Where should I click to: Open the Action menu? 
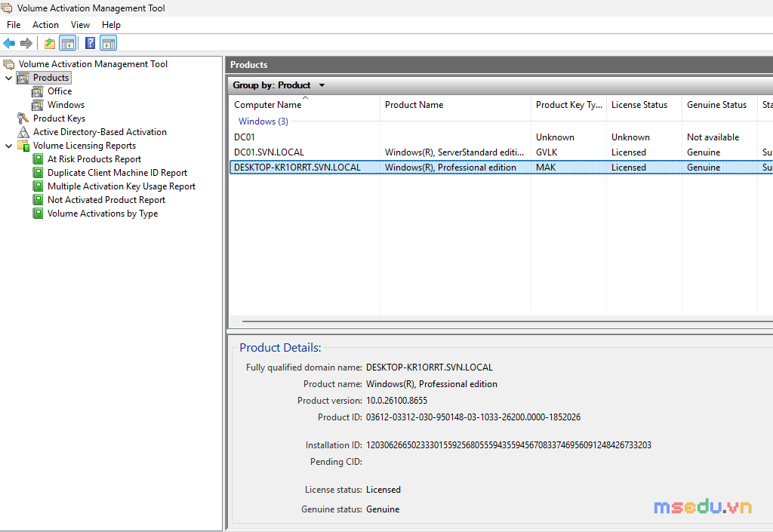click(45, 25)
